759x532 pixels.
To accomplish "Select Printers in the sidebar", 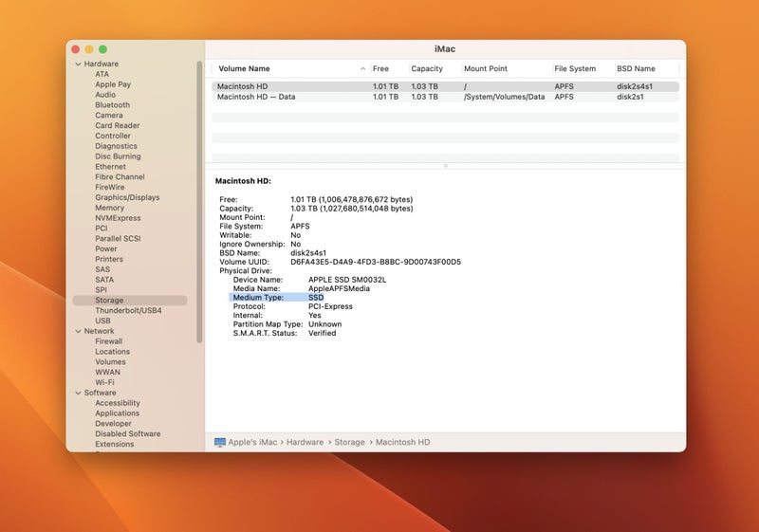I will pos(109,259).
